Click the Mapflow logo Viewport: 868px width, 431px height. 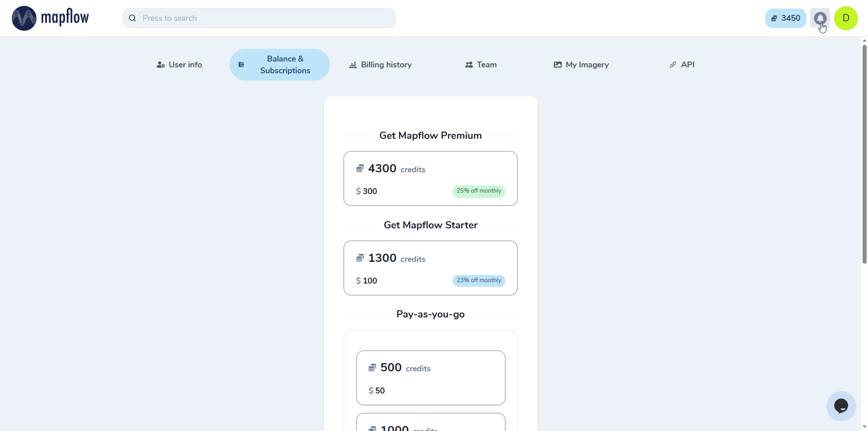pyautogui.click(x=50, y=18)
